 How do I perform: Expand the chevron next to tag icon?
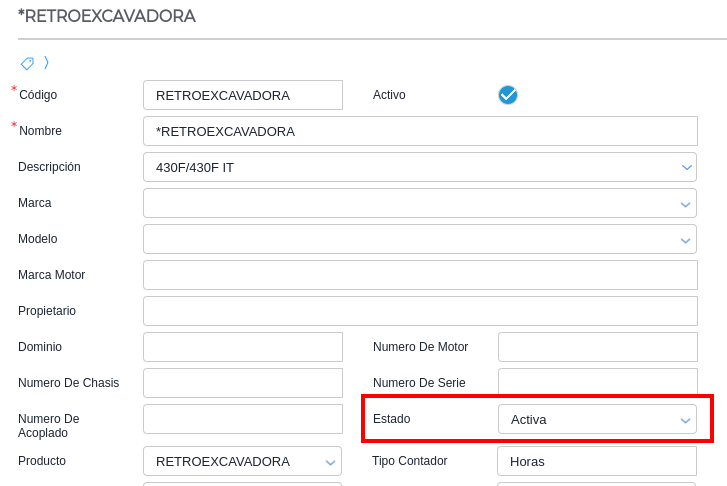click(x=46, y=62)
